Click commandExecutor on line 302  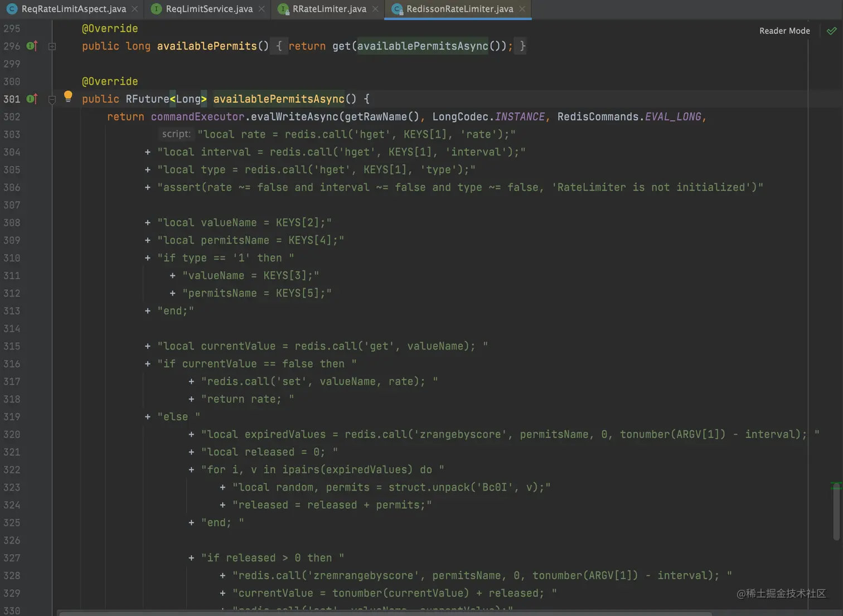197,117
